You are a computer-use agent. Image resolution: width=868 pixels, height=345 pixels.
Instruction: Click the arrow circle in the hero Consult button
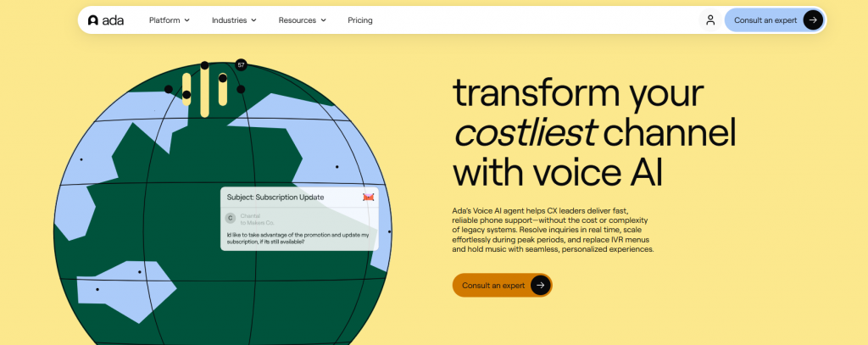(x=540, y=285)
